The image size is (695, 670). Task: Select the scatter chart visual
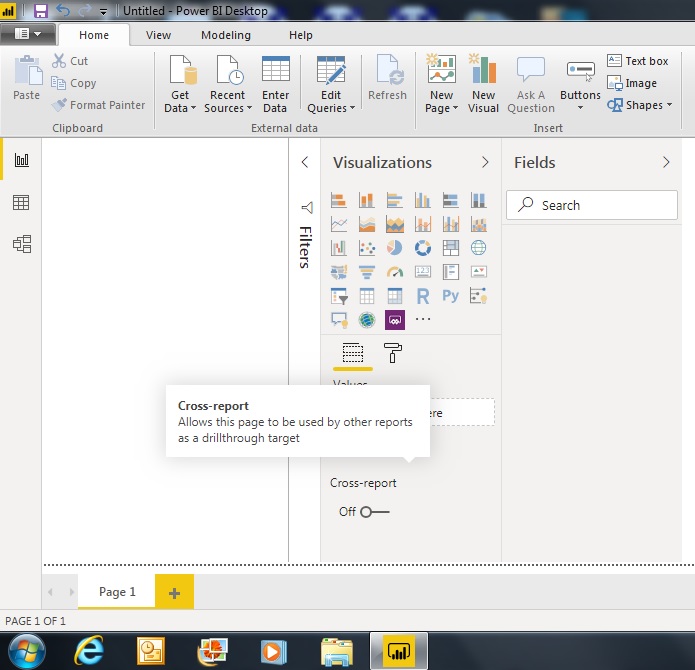[367, 248]
